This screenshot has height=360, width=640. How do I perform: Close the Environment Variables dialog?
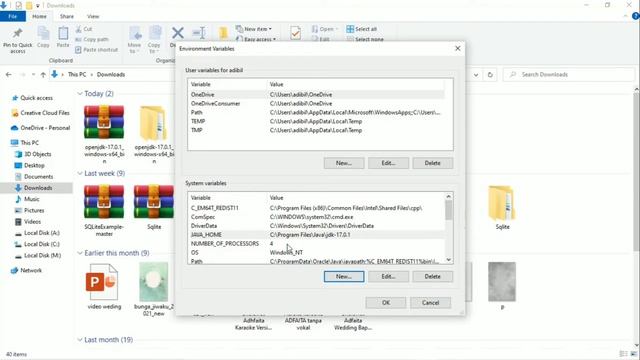click(x=458, y=49)
